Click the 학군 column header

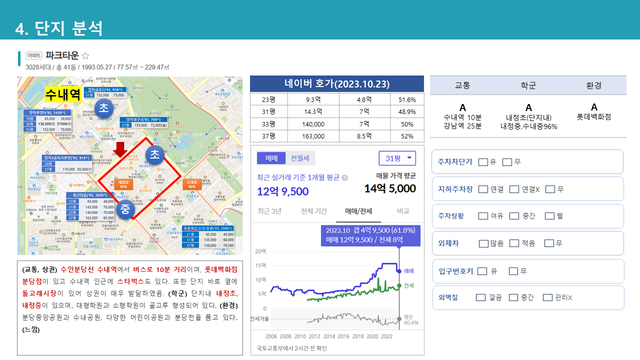(x=528, y=85)
